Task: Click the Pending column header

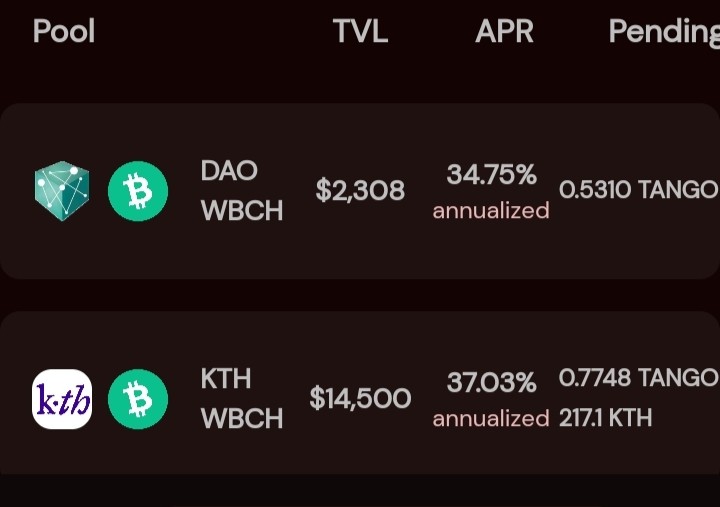Action: pos(664,32)
